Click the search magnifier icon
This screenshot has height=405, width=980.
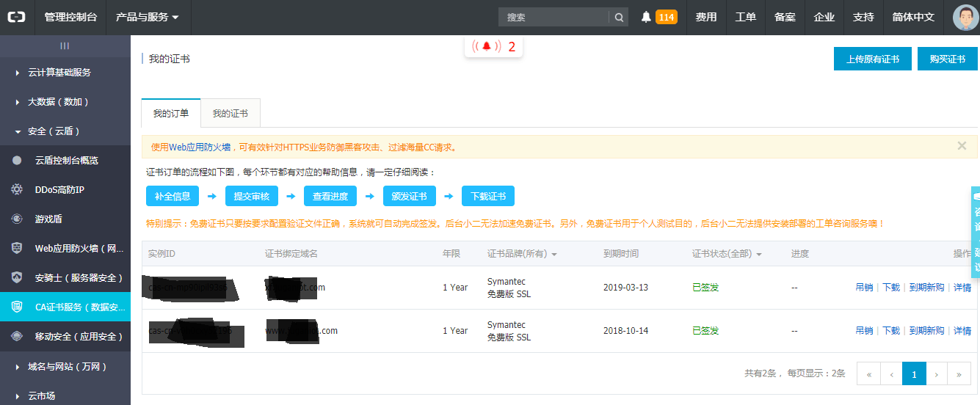[620, 18]
